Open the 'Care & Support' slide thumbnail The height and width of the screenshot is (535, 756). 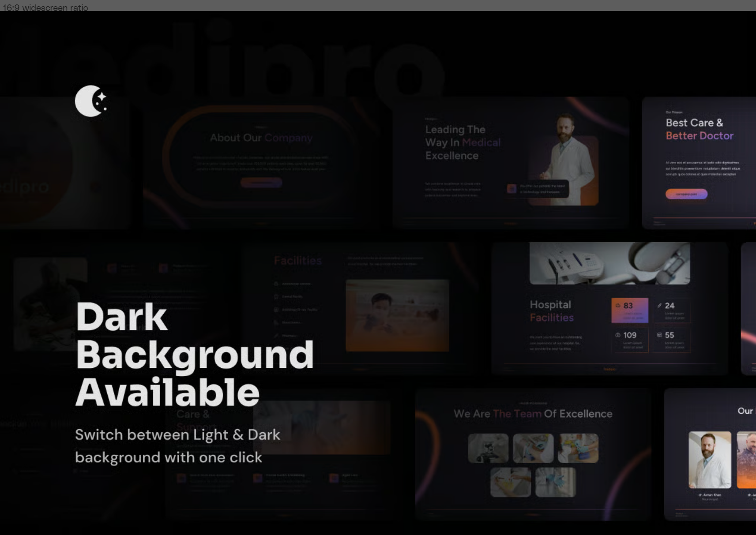[x=282, y=454]
